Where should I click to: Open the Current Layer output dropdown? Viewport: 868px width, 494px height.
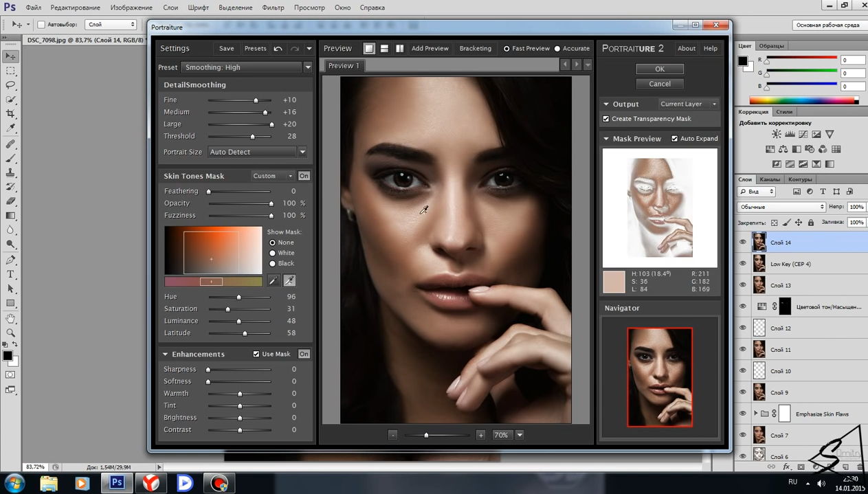[x=687, y=104]
